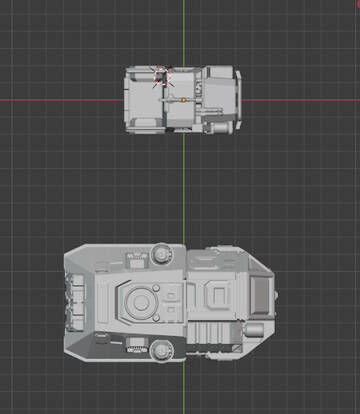Image resolution: width=360 pixels, height=414 pixels.
Task: Click the lower round turret dome on large vehicle
Action: 162,351
